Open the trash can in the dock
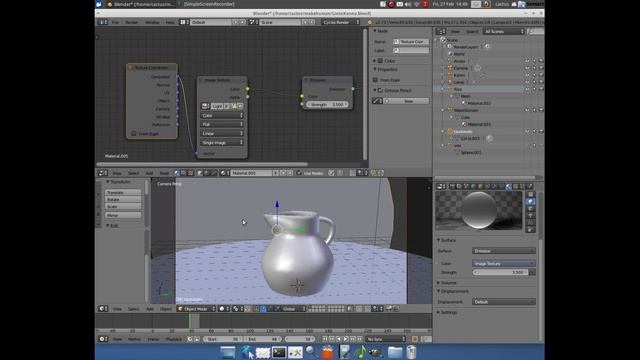This screenshot has width=640, height=360. [411, 352]
